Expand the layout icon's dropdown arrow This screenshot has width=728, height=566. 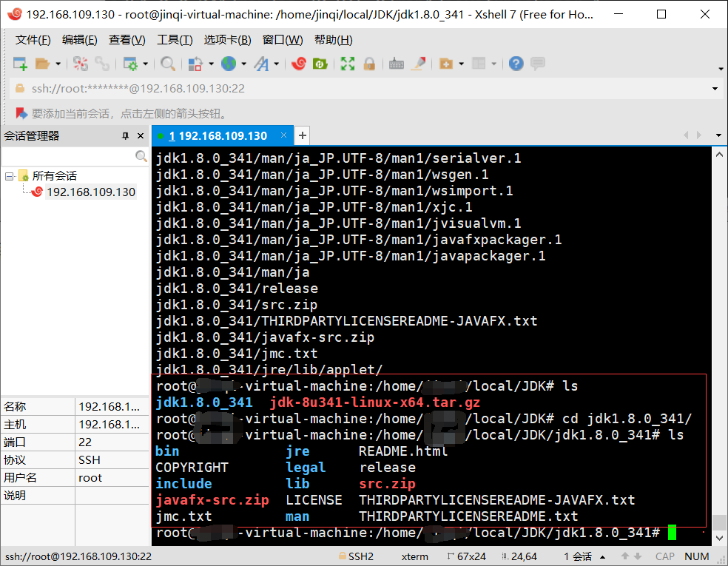pos(493,64)
